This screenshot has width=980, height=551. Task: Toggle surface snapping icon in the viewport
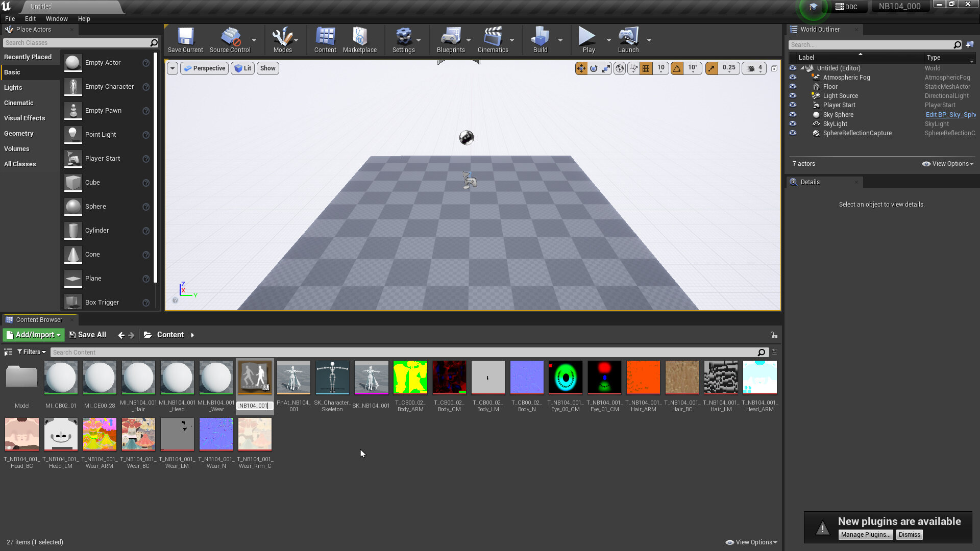pos(633,68)
